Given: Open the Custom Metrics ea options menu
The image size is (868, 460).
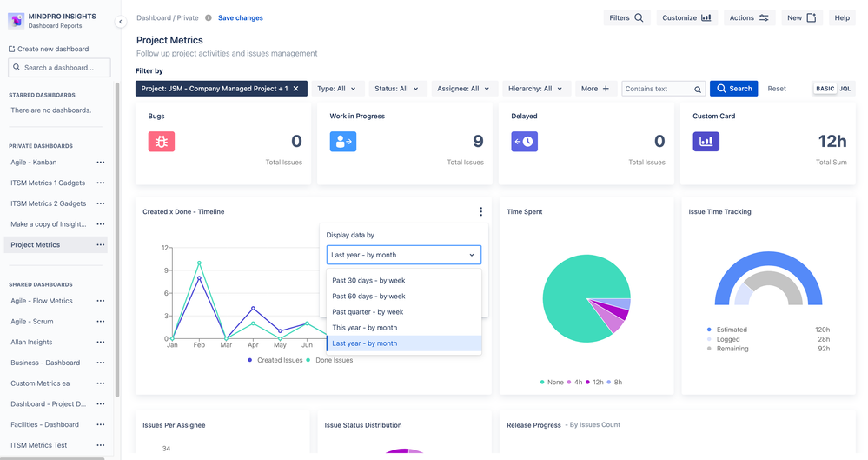Looking at the screenshot, I should (100, 383).
